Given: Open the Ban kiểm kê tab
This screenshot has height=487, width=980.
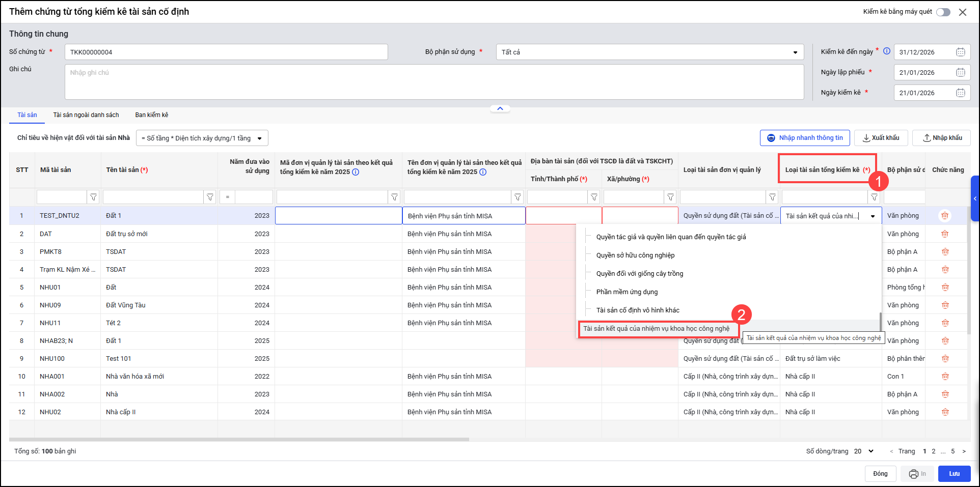Looking at the screenshot, I should [x=151, y=115].
